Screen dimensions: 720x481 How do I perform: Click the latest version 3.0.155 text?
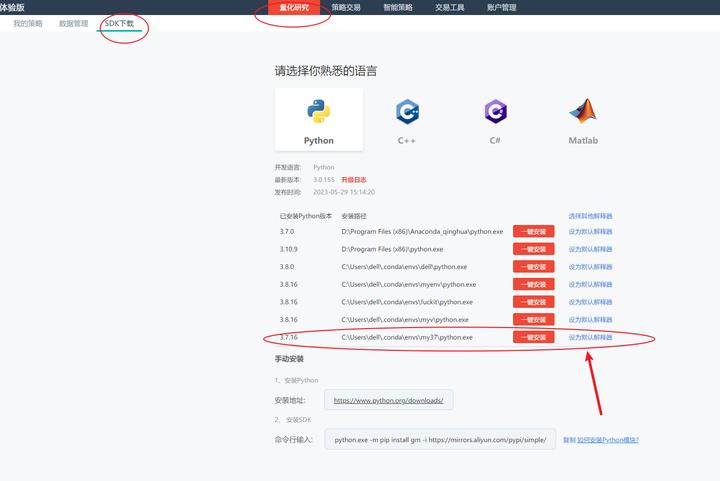[x=324, y=179]
